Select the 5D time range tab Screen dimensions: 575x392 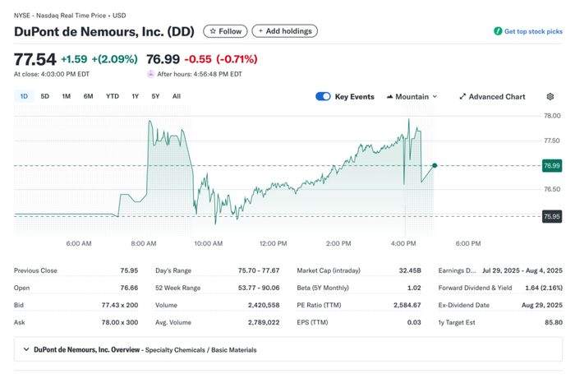(44, 96)
